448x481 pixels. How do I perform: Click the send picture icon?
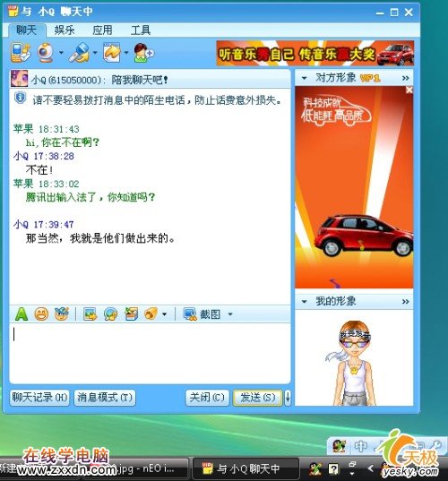point(90,314)
